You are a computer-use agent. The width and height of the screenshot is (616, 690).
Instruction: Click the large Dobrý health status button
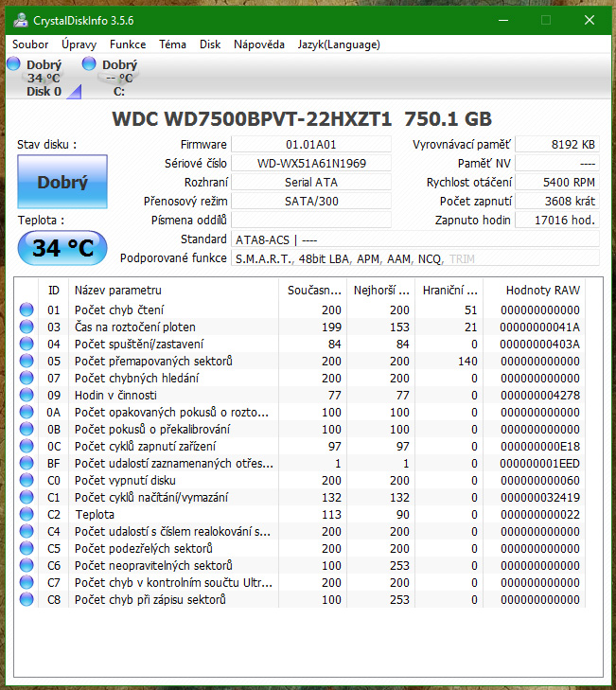coord(62,182)
